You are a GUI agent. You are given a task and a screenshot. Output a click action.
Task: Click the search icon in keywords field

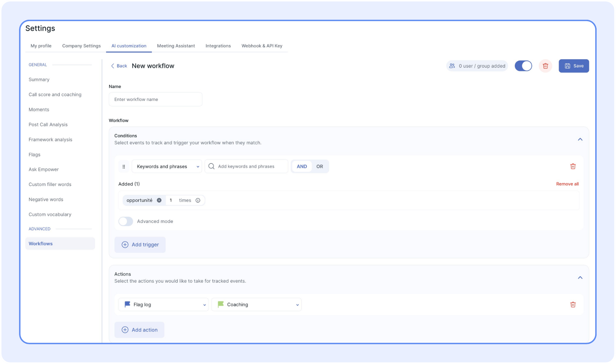pos(211,166)
